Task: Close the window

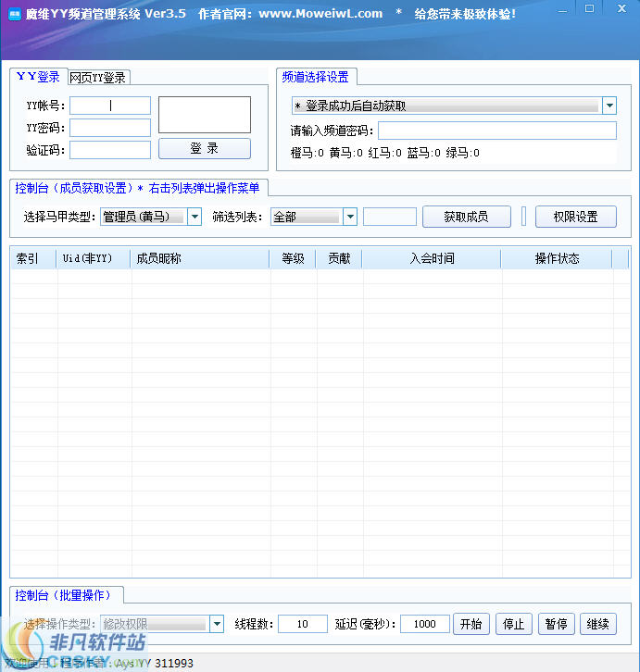Action: [x=621, y=8]
